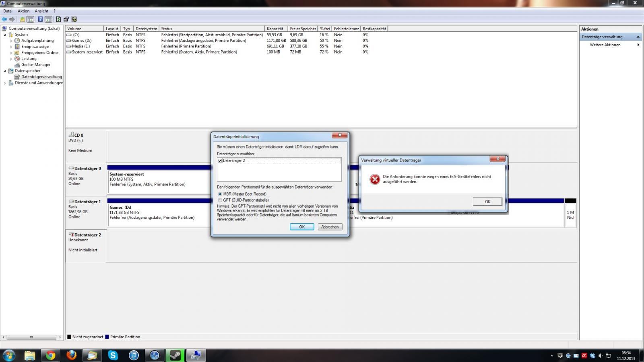Open the Properties toolbar icon
The width and height of the screenshot is (644, 362).
tap(66, 19)
